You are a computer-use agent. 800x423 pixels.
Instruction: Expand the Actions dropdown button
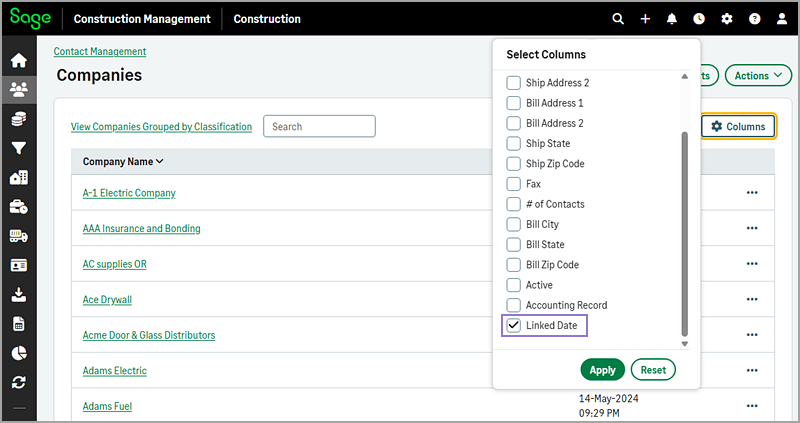coord(757,75)
